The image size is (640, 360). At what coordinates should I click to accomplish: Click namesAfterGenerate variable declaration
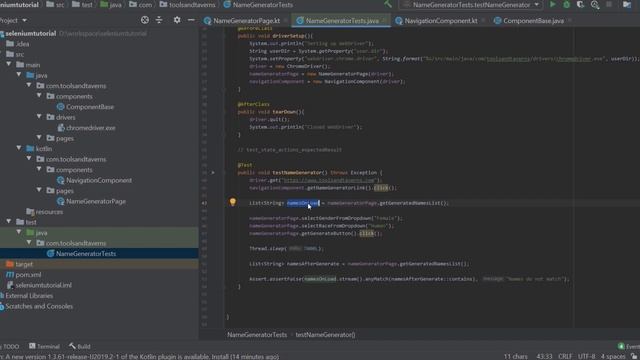[313, 264]
